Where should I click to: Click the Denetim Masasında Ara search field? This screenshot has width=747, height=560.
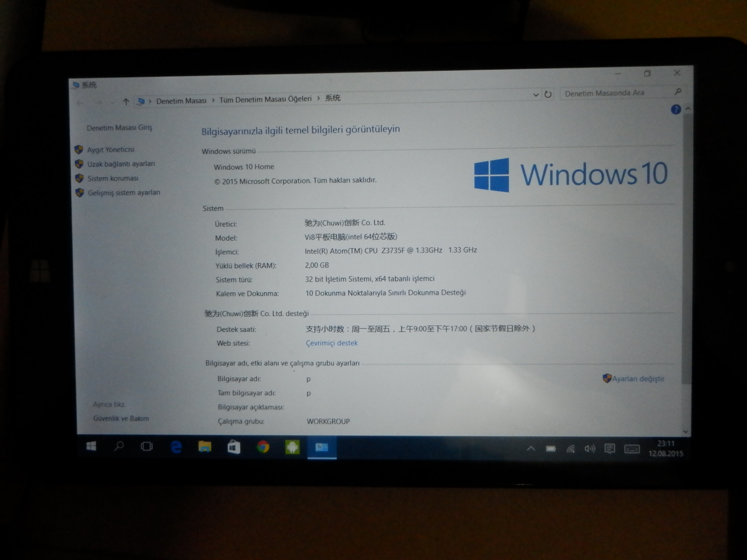[623, 92]
